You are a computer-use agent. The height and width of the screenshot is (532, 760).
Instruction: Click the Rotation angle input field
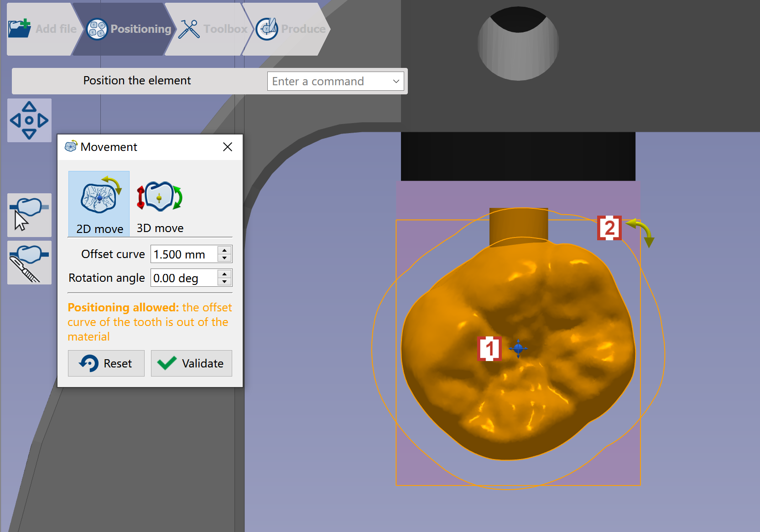184,278
